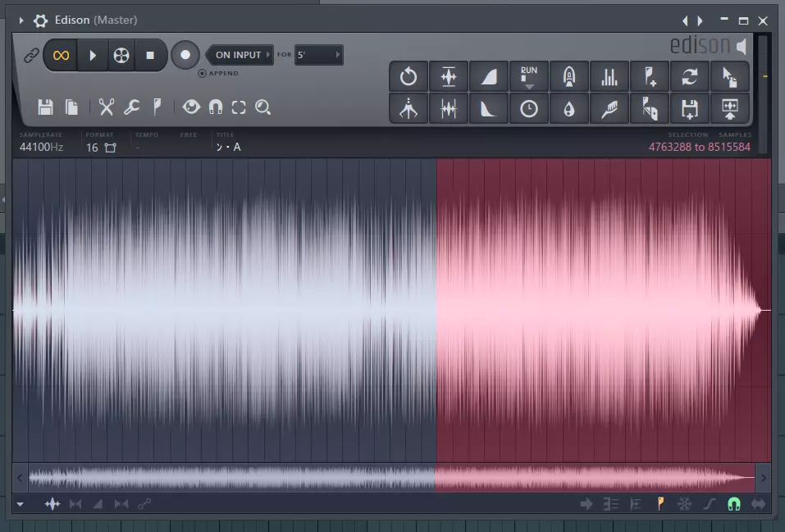This screenshot has height=532, width=785.
Task: Click the scissors edit tools icon
Action: point(106,107)
